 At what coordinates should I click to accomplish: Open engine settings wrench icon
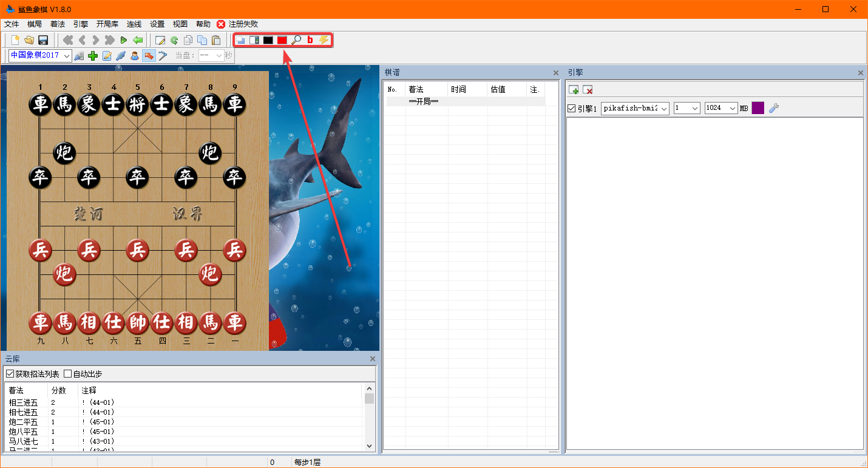click(x=773, y=108)
